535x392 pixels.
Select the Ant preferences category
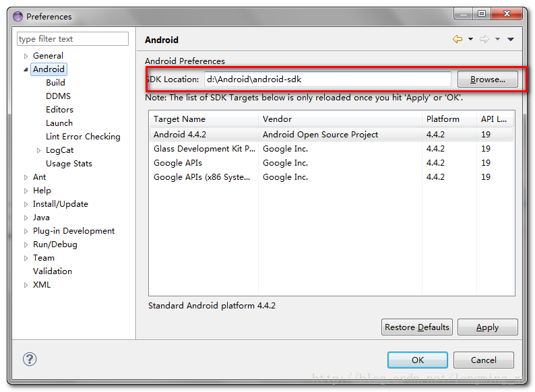[x=39, y=177]
